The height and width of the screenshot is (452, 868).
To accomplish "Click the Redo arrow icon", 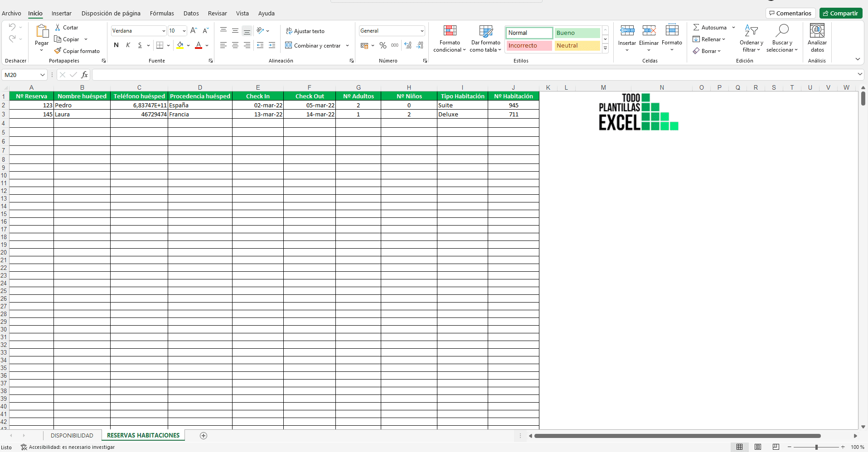I will (x=12, y=38).
